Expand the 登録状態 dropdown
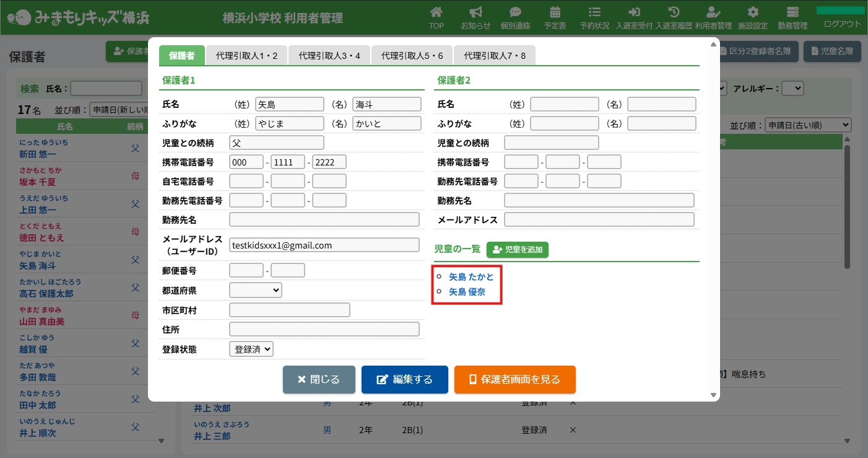Screen dimensions: 868x458 pos(251,349)
